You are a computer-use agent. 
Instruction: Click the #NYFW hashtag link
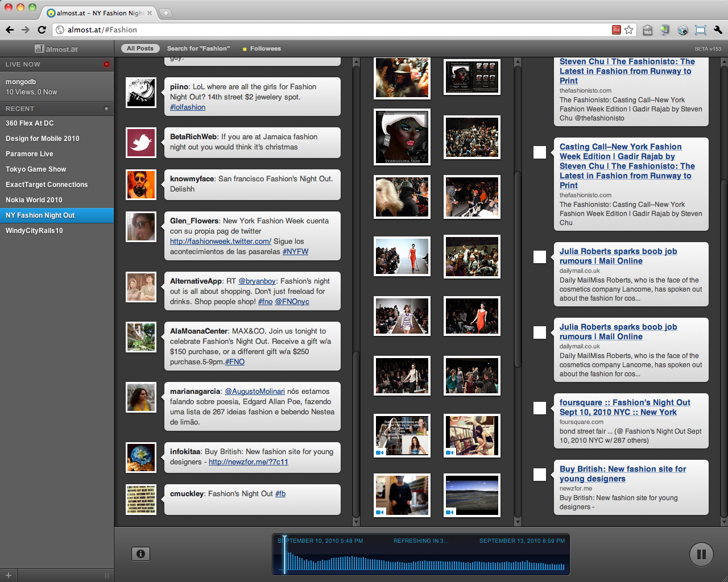[295, 252]
